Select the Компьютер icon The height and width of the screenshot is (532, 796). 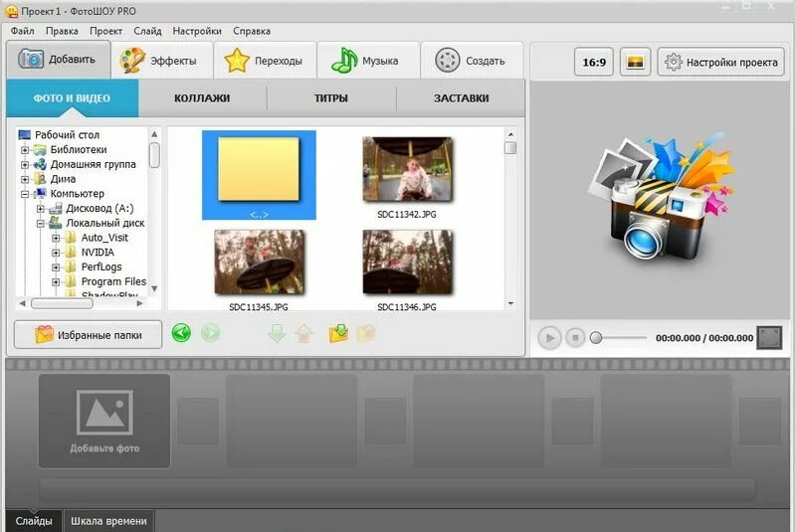click(40, 194)
